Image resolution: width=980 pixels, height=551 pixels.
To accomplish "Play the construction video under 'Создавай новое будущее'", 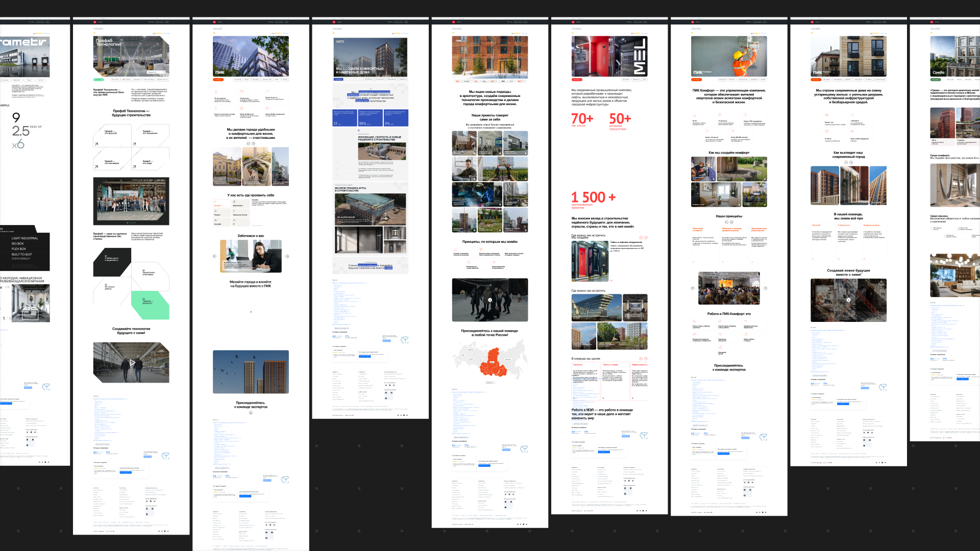I will 848,300.
